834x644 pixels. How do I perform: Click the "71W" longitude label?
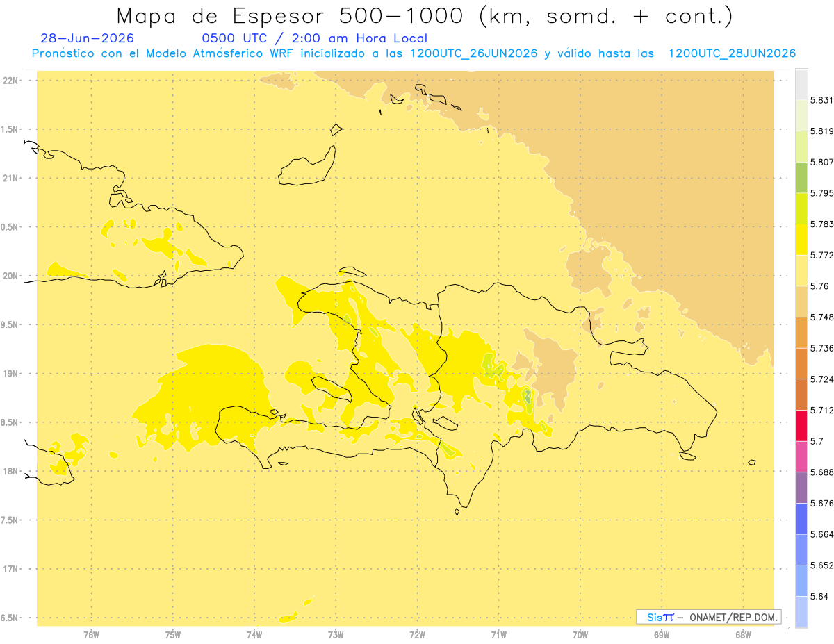[498, 634]
